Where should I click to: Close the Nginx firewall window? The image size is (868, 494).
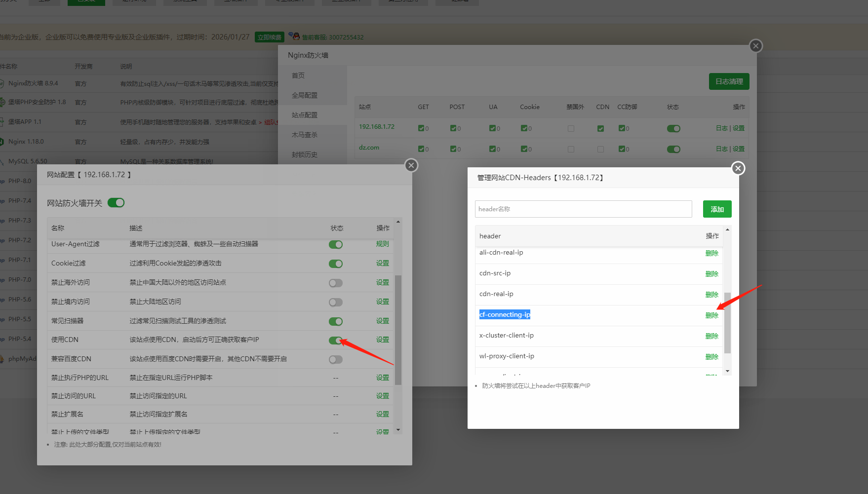click(x=755, y=46)
